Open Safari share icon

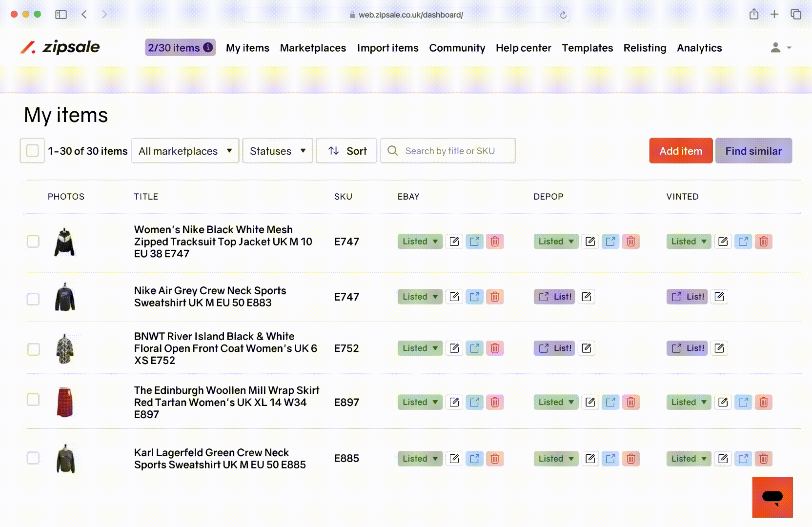(753, 15)
